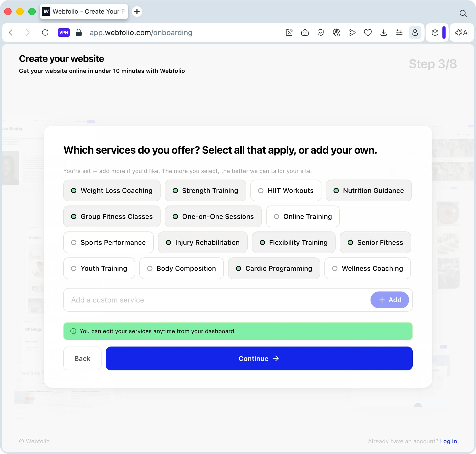Click the 'Create your website' heading
Screen dimensions: 476x454
61,59
